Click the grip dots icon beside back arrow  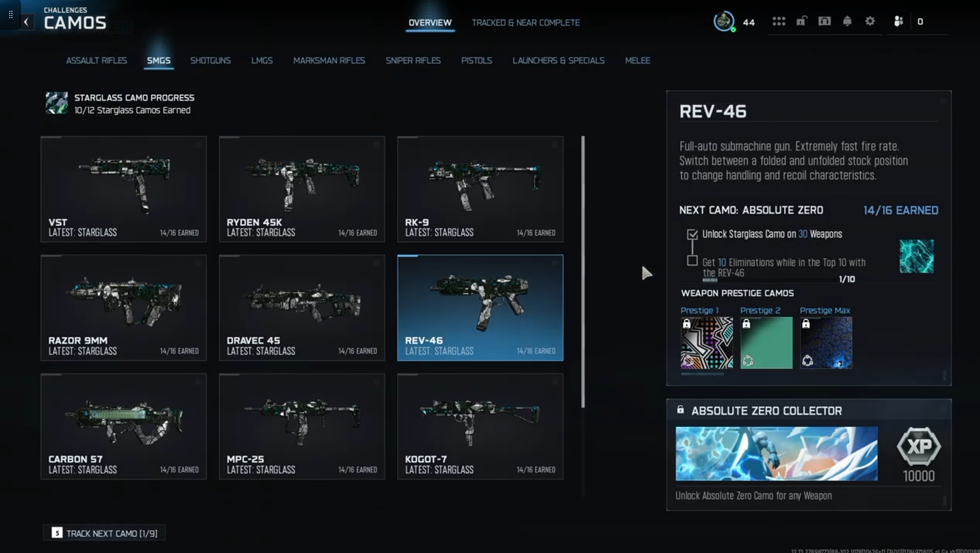[10, 14]
